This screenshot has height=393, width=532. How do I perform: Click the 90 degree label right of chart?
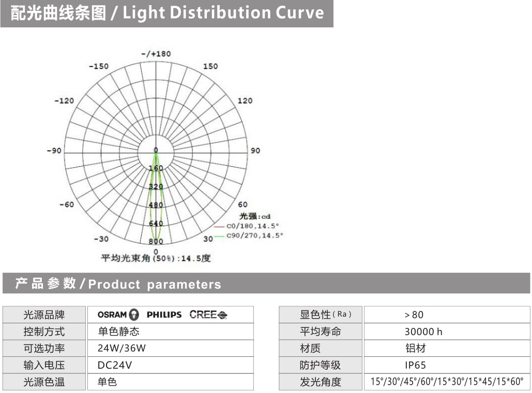(255, 151)
